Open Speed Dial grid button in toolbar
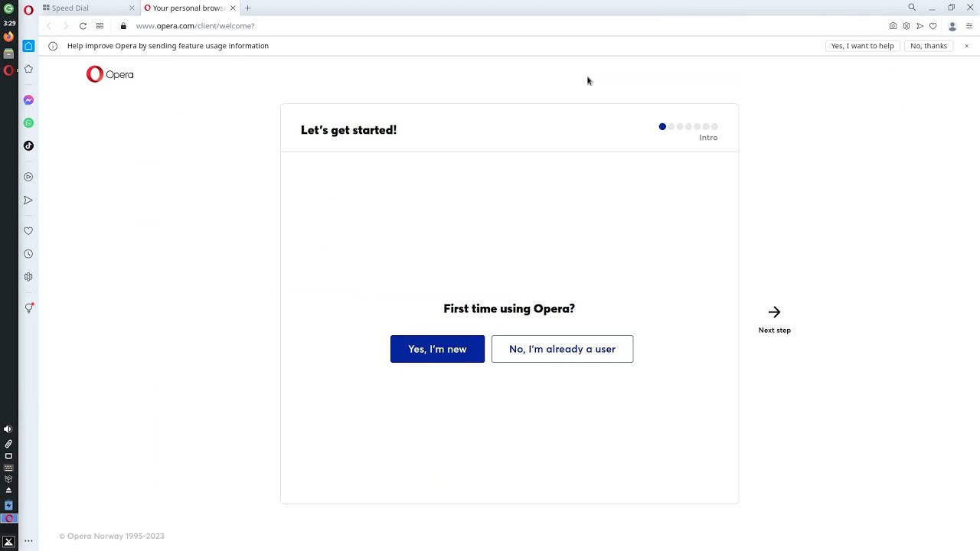The image size is (980, 551). 100,26
